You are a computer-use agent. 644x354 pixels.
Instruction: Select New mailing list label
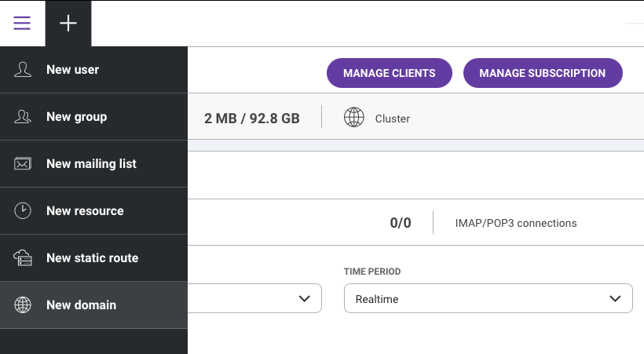click(x=91, y=164)
